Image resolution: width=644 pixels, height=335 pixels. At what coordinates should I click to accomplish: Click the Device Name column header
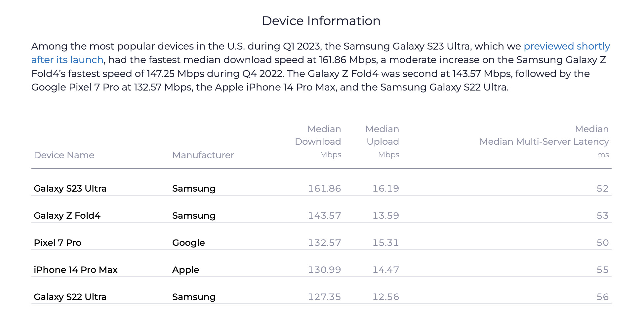[x=64, y=155]
